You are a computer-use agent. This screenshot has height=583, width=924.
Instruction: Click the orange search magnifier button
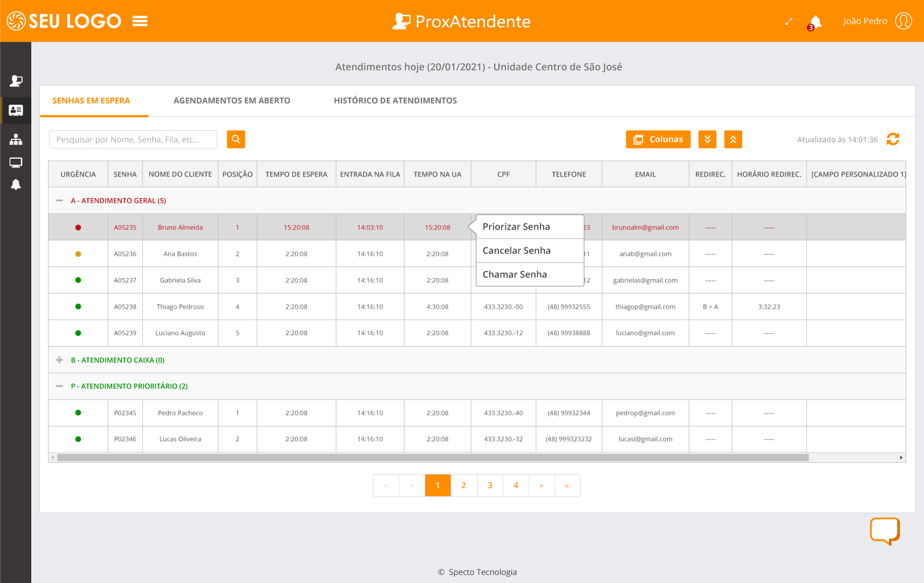click(236, 139)
